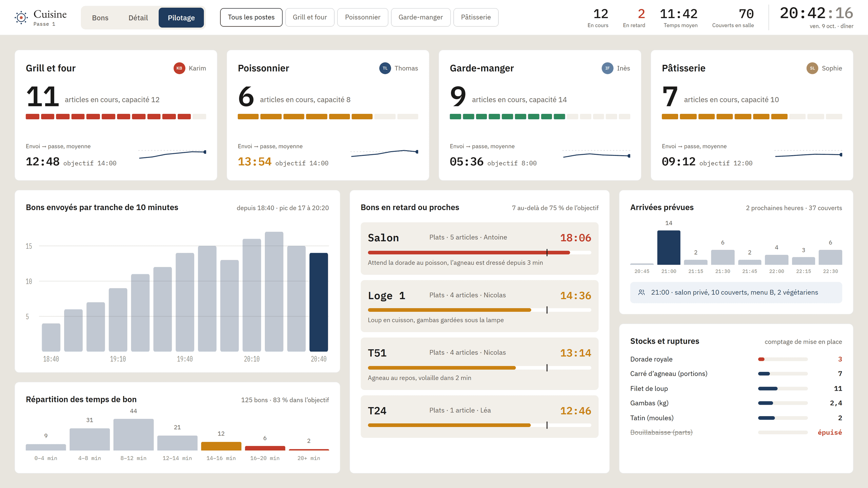Open the Loge 1 ticket card
This screenshot has height=488, width=868.
tap(479, 306)
